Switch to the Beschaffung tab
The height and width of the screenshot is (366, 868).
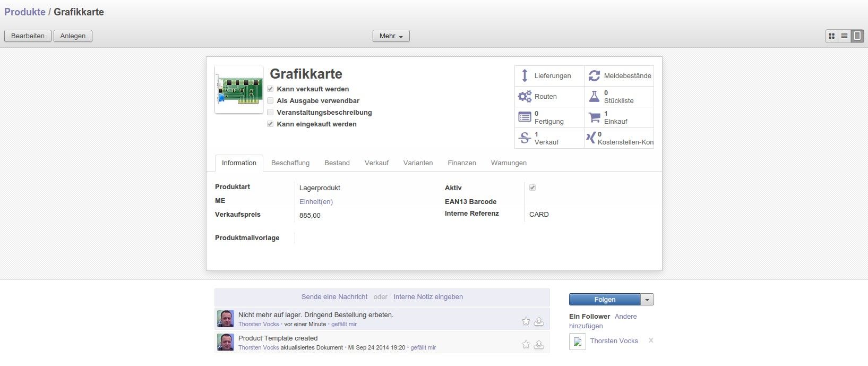(290, 163)
